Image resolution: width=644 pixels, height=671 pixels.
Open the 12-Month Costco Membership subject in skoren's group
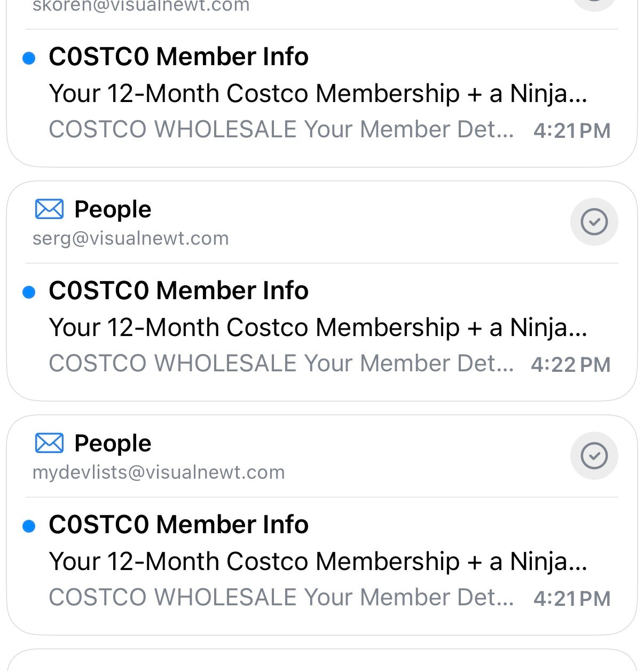318,93
